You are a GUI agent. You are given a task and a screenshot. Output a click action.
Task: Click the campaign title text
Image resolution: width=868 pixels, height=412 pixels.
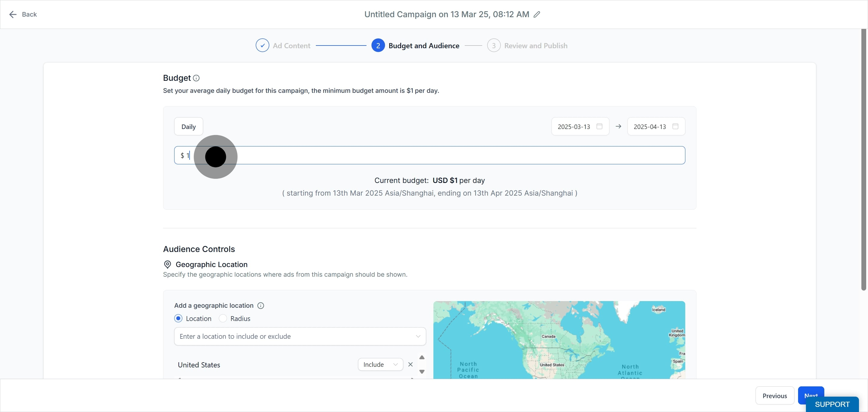coord(446,14)
